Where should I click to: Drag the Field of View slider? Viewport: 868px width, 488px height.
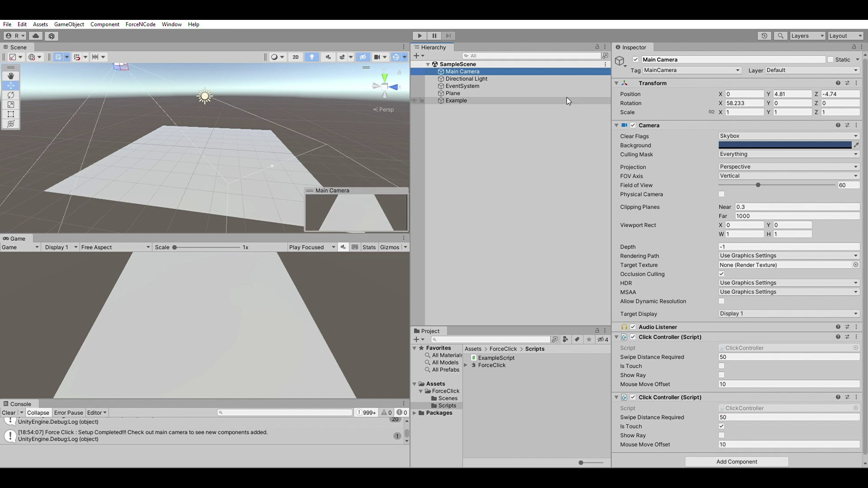tap(758, 185)
